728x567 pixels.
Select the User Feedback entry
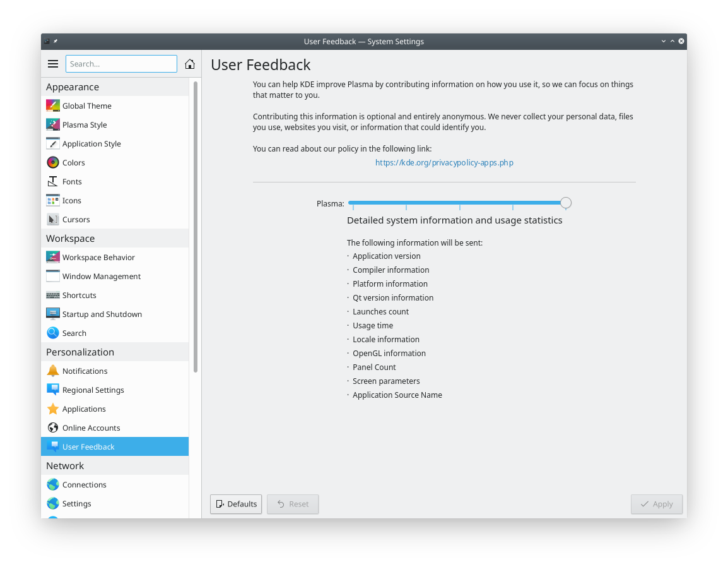click(115, 446)
